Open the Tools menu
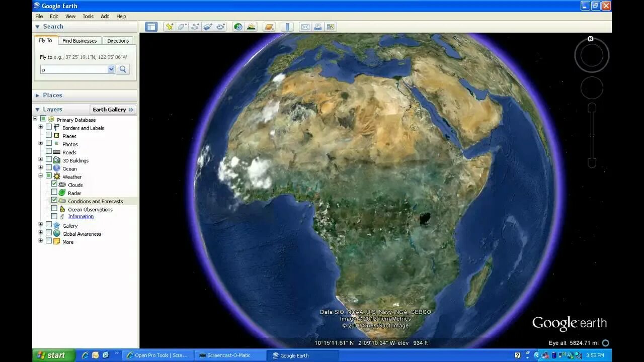Viewport: 644px width, 362px height. point(88,16)
